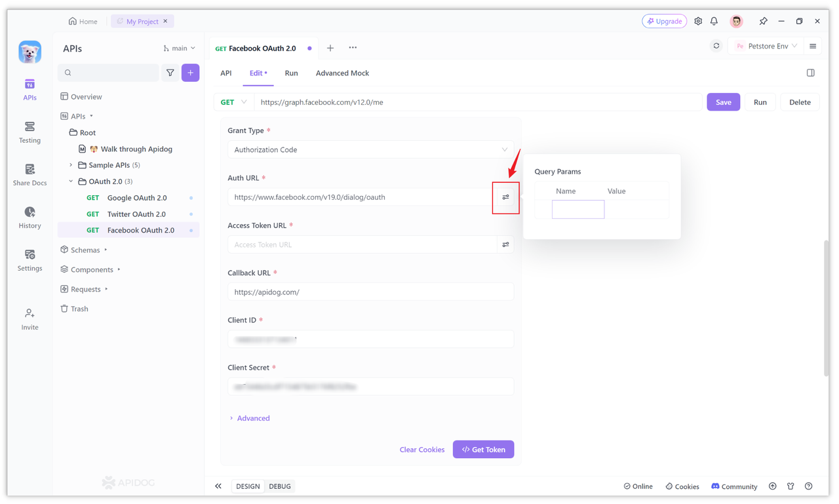Open Cookies in the status bar
The height and width of the screenshot is (504, 839).
coord(682,486)
